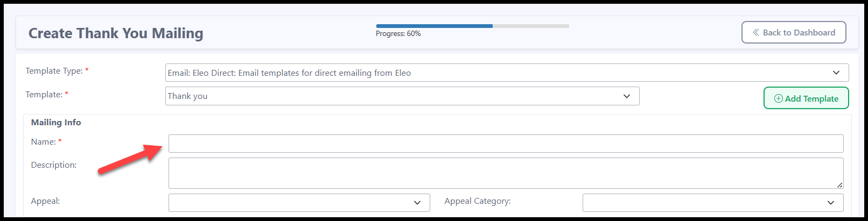Click the Progress: 60% label

(x=398, y=34)
